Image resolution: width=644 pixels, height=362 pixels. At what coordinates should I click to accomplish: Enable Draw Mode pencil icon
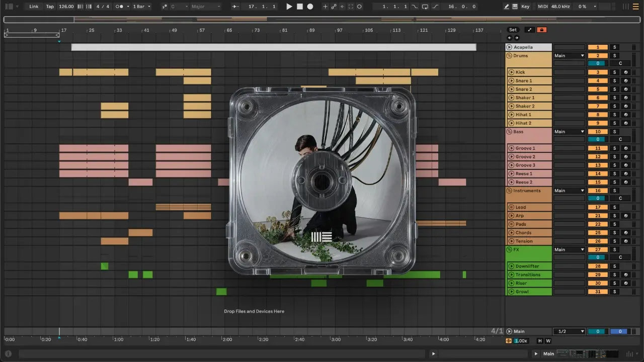[x=507, y=7]
